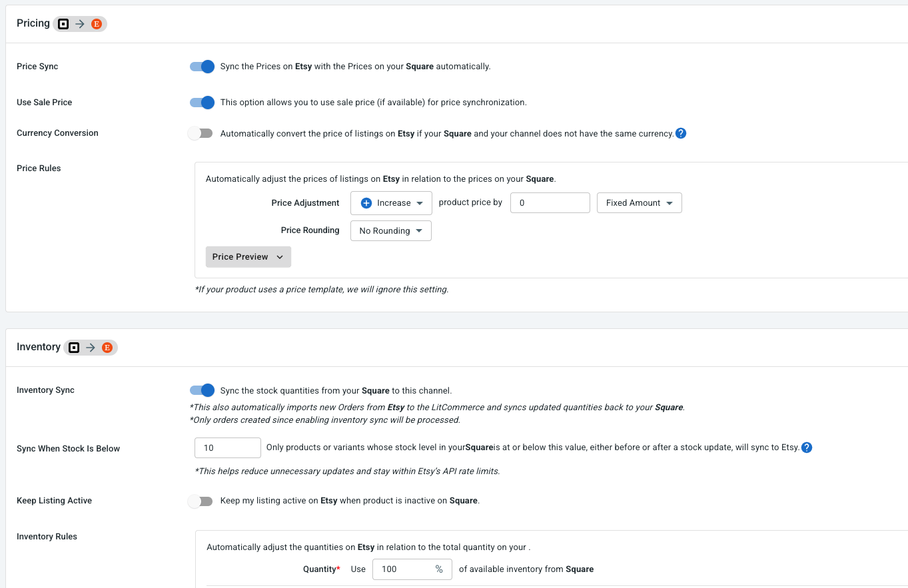Click the arrow icon in the Inventory header badge

click(x=91, y=348)
